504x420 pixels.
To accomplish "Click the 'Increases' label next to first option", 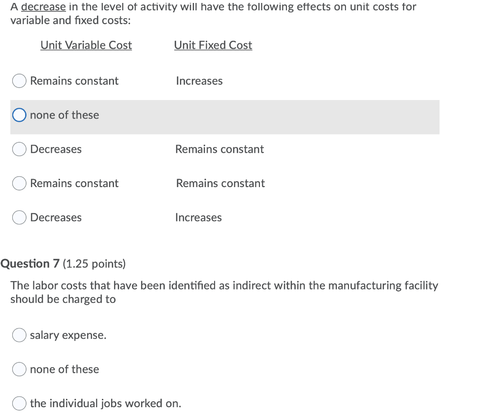I will point(199,81).
